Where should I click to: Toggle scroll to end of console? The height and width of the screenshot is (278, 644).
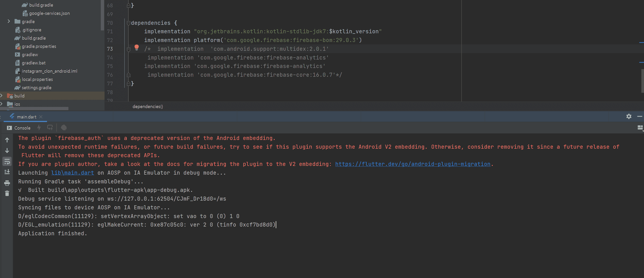tap(7, 172)
